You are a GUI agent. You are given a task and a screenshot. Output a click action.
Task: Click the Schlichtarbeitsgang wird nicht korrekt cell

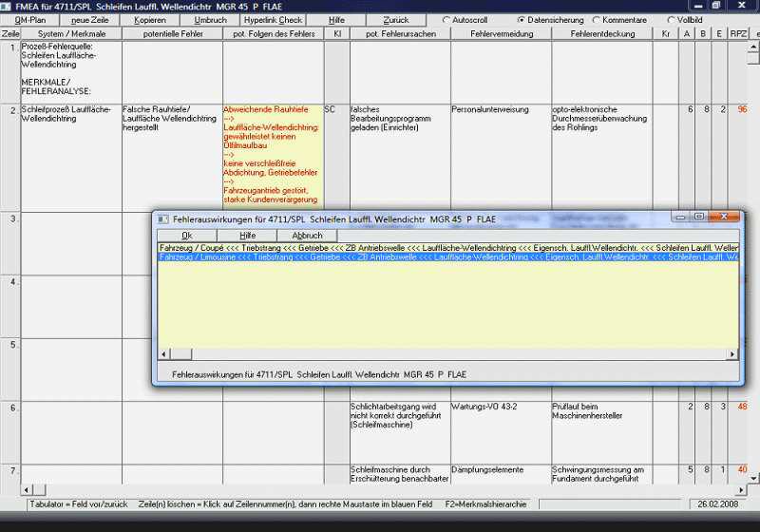[x=400, y=432]
